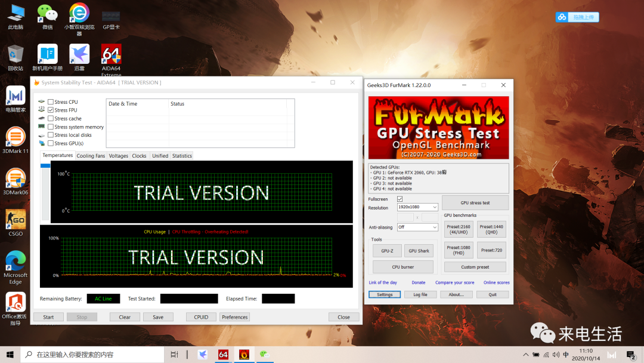
Task: Switch to the FurMark taskbar icon
Action: coord(244,355)
